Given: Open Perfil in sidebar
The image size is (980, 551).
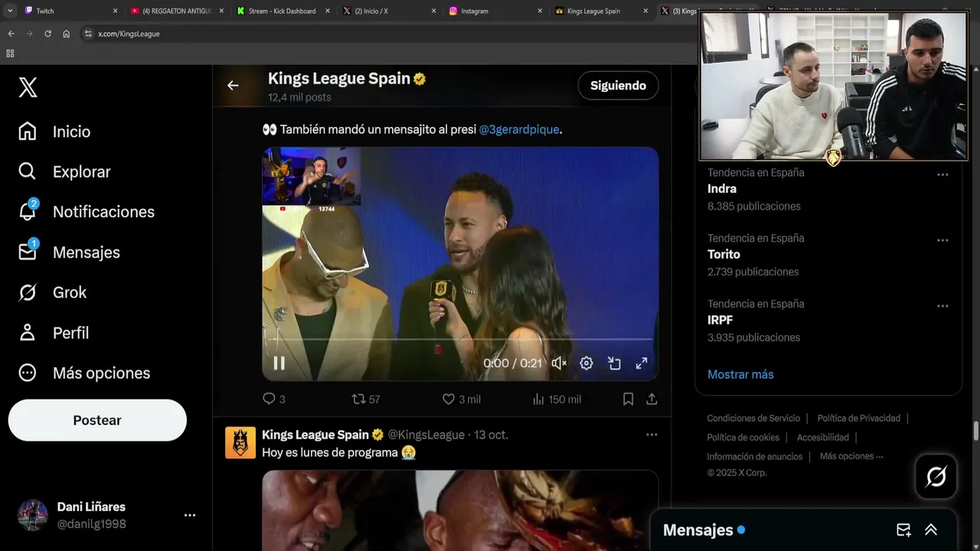Looking at the screenshot, I should coord(54,333).
